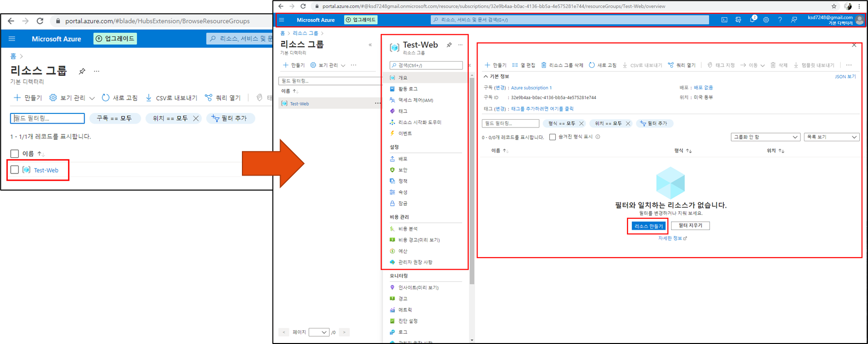Open JSON 보기 link
This screenshot has height=344, width=868.
pyautogui.click(x=846, y=77)
